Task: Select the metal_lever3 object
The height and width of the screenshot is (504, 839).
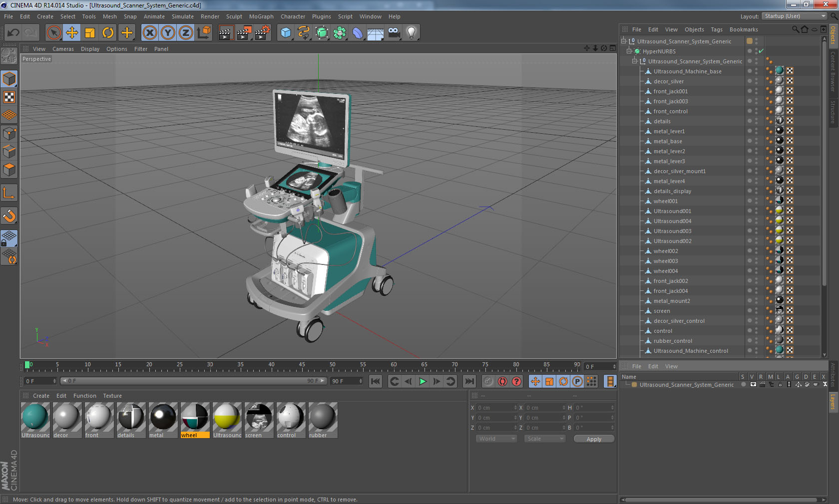Action: pos(669,161)
